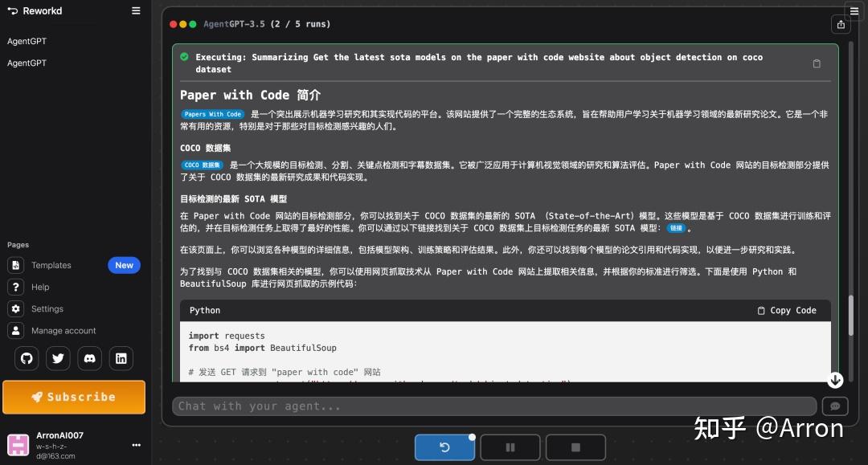
Task: Click the Settings gear icon
Action: 15,308
